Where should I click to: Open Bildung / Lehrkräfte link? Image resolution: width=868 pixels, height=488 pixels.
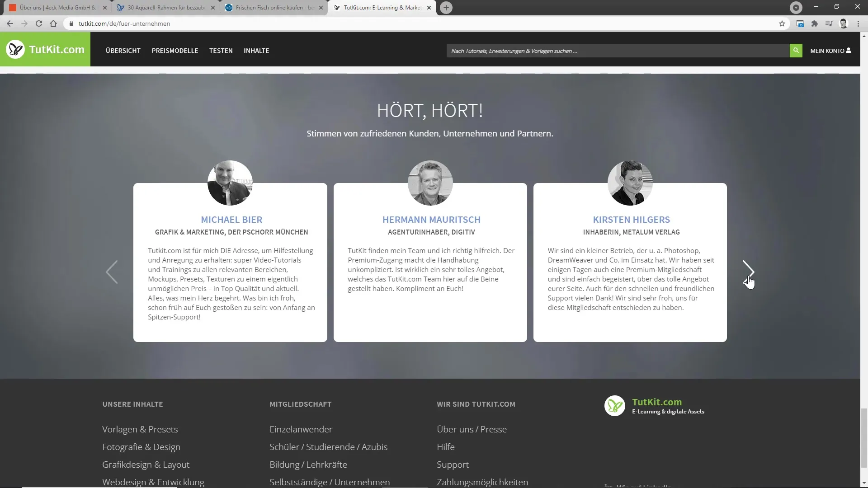308,465
